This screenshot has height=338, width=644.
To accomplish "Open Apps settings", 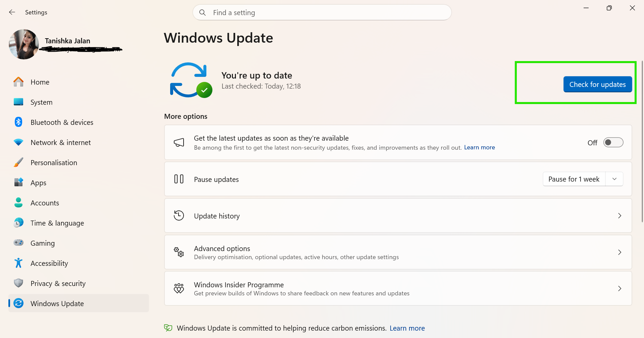I will (79, 183).
